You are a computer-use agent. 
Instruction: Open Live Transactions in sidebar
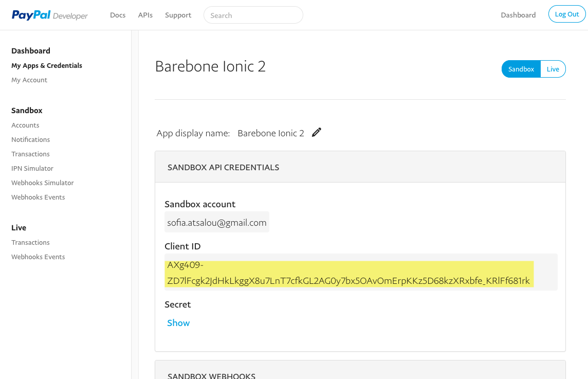click(x=30, y=242)
